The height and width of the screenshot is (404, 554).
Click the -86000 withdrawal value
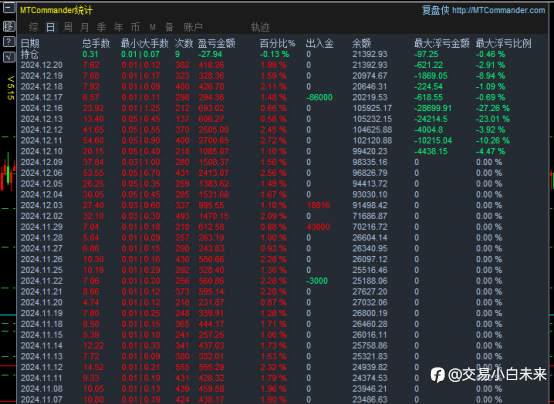[319, 98]
